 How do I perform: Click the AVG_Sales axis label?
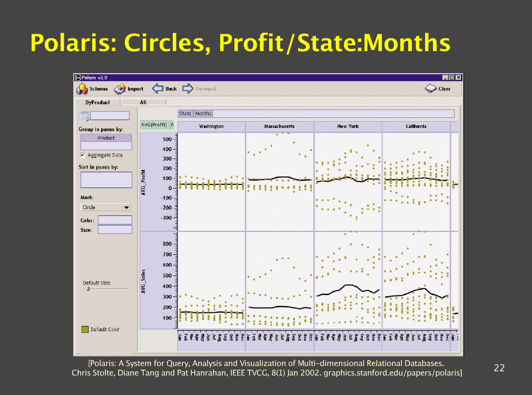[143, 281]
